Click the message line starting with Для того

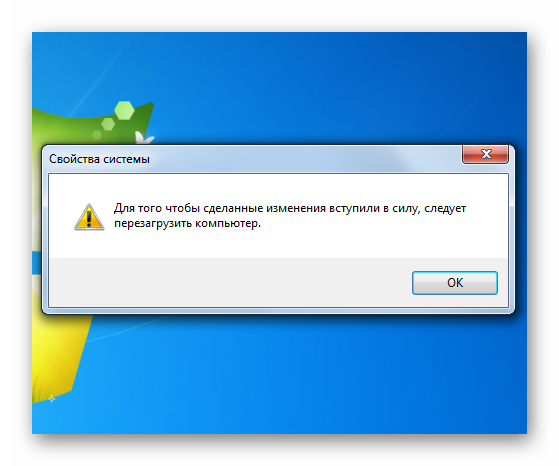290,208
